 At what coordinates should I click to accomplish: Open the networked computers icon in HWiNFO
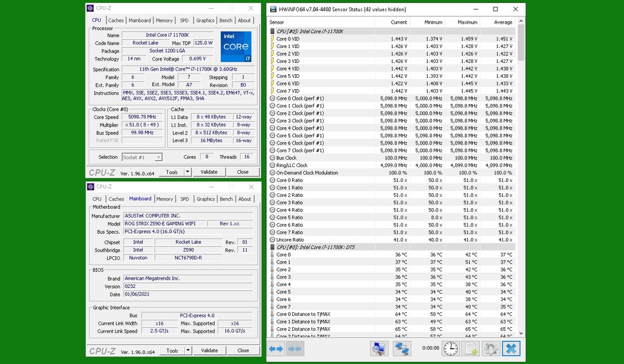click(402, 348)
